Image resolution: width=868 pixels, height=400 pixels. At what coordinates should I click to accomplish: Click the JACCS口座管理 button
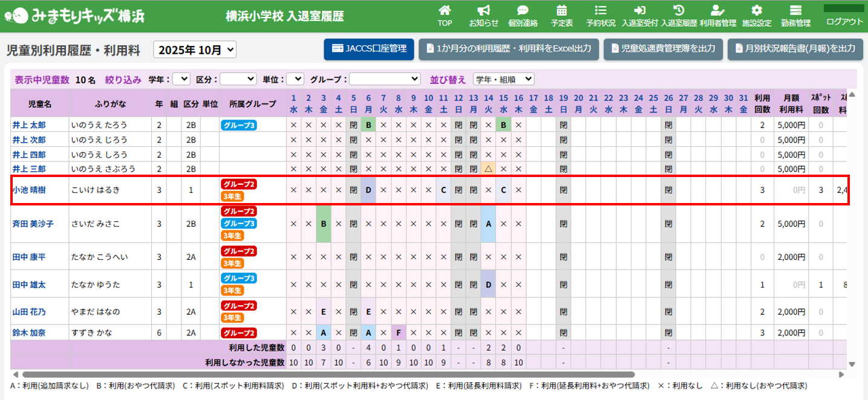pyautogui.click(x=369, y=49)
